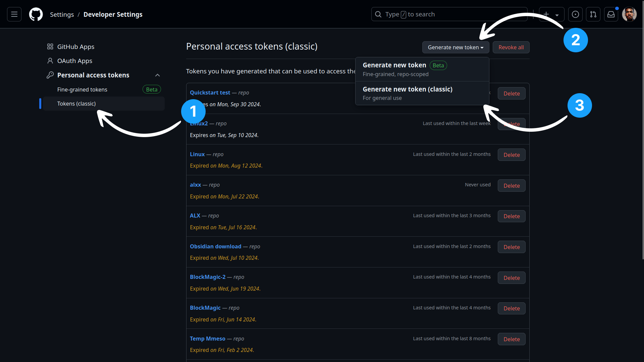Click Settings in the breadcrumb
Image resolution: width=644 pixels, height=362 pixels.
(x=62, y=14)
